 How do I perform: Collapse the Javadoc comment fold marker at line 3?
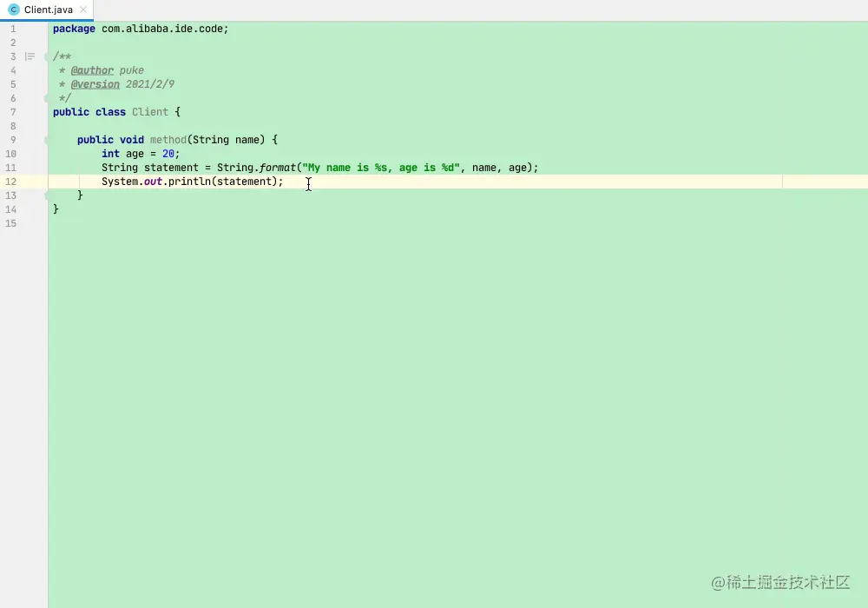(47, 56)
